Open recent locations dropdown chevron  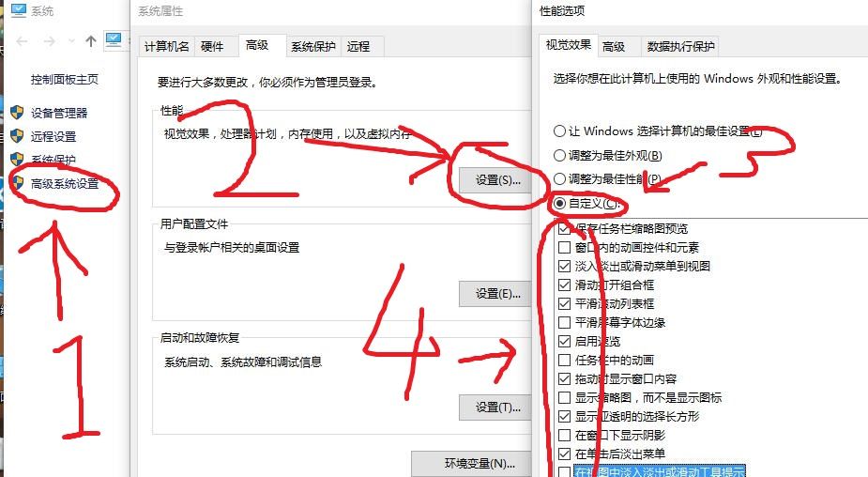[71, 41]
